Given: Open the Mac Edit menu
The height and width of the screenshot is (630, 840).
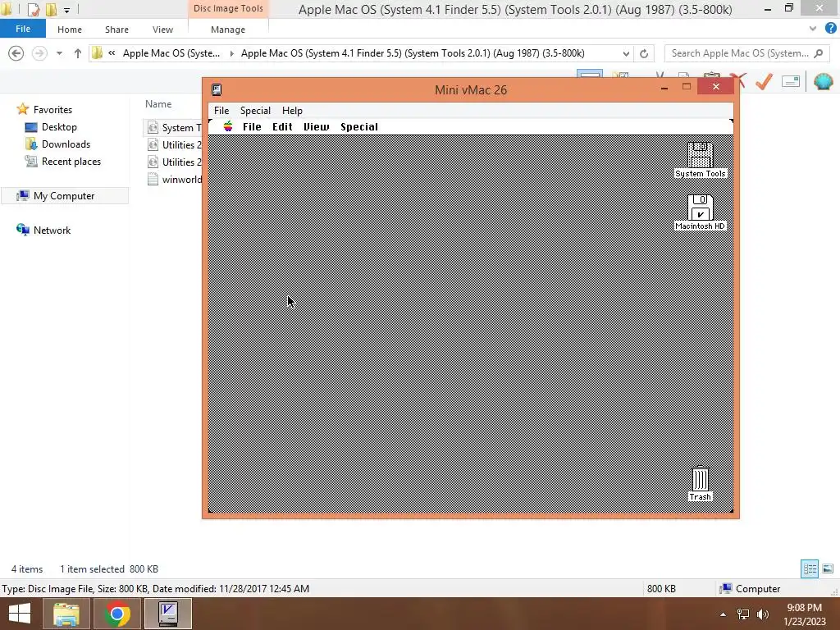Looking at the screenshot, I should [282, 126].
